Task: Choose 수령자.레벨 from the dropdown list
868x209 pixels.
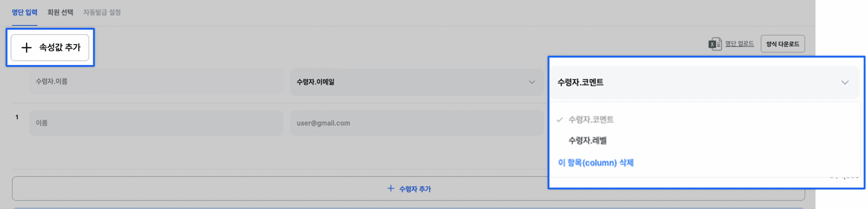Action: click(587, 141)
